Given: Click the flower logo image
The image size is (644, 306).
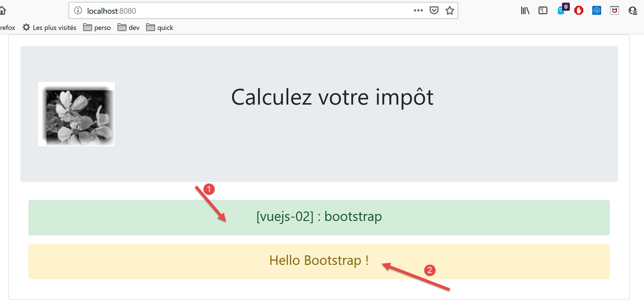Looking at the screenshot, I should click(x=76, y=114).
